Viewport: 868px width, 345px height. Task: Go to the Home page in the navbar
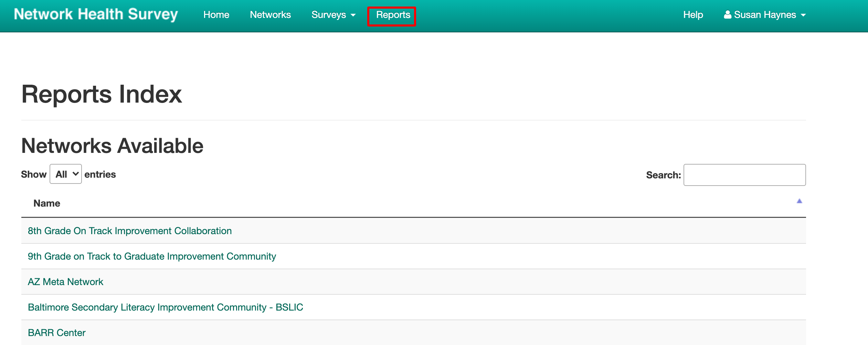(216, 15)
